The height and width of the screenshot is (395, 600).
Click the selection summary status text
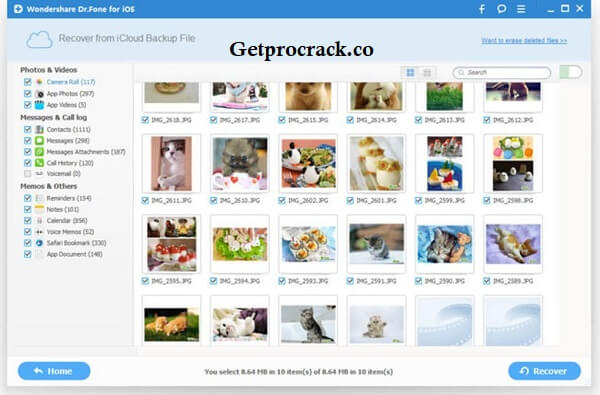pos(298,372)
